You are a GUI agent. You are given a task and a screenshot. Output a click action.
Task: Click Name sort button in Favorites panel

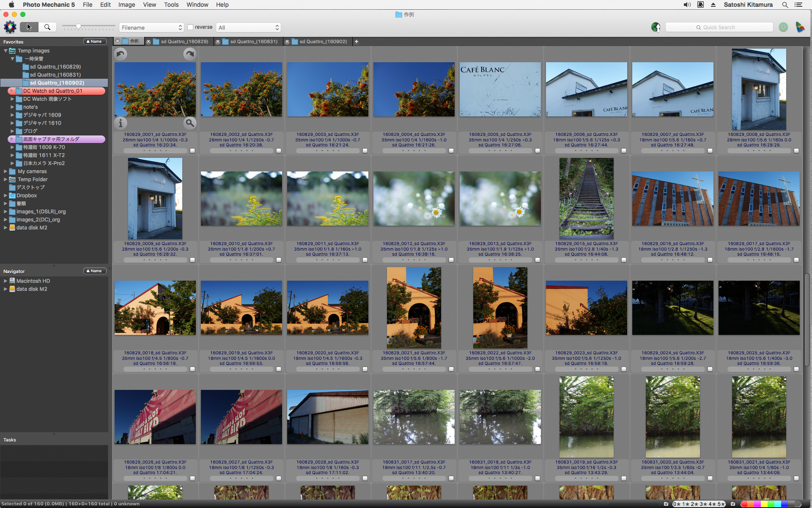[94, 41]
